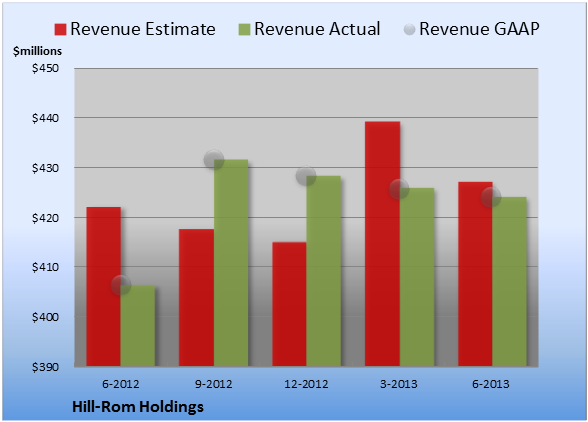Click the GAAP marker for 3-2013

399,189
